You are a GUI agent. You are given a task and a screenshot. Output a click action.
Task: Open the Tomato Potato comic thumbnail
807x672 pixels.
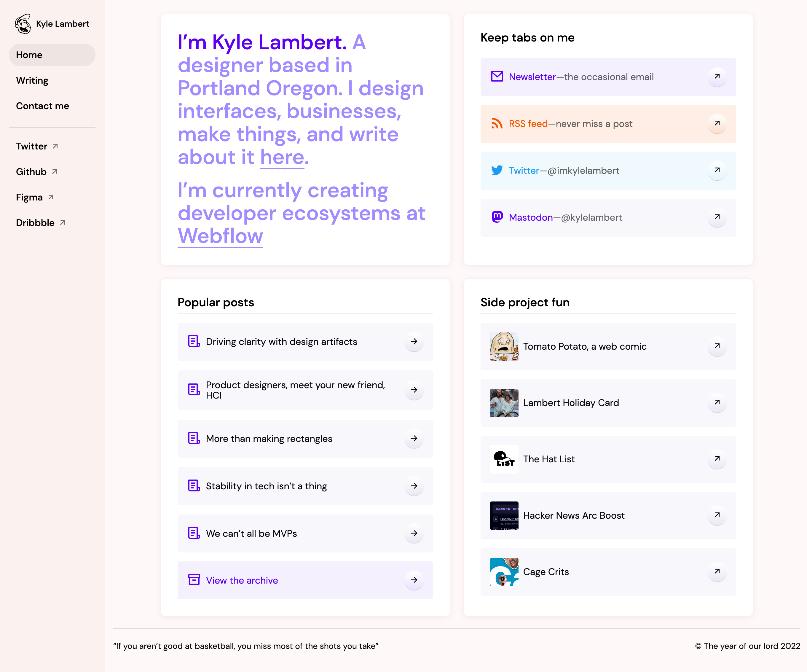[504, 346]
